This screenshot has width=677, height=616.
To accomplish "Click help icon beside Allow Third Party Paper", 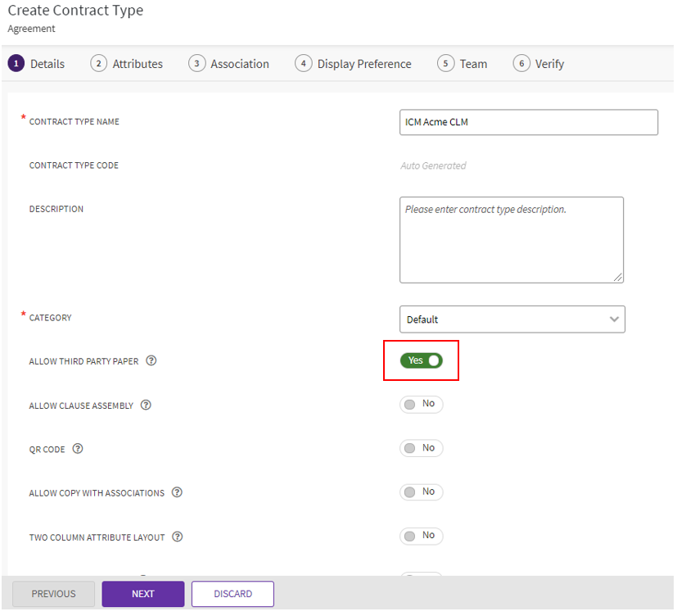I will 151,361.
